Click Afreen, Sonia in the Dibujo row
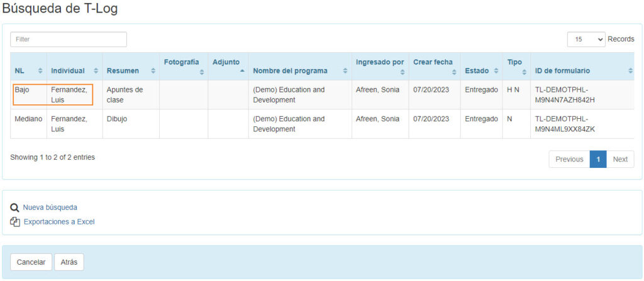This screenshot has width=644, height=281. (377, 119)
